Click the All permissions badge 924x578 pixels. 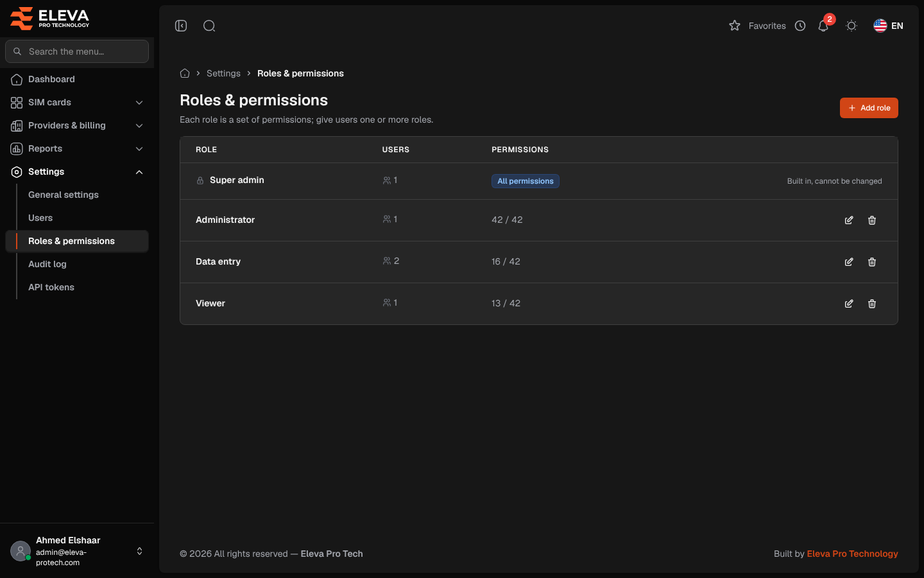coord(526,181)
